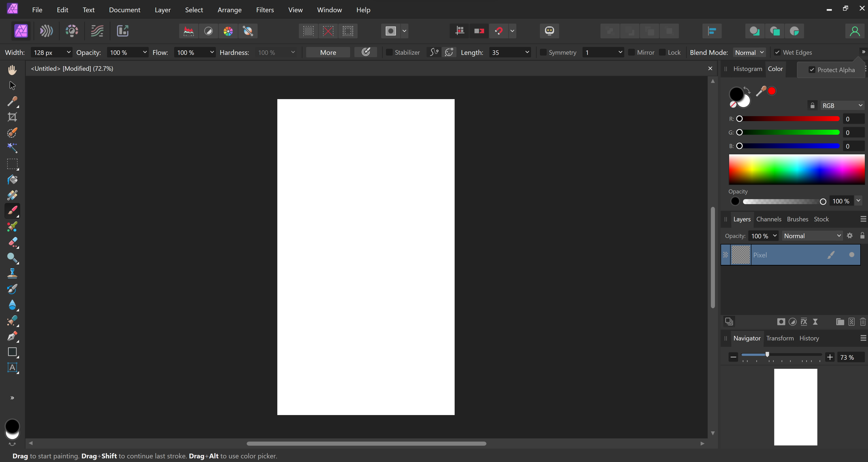Open the brush Width dropdown
The height and width of the screenshot is (462, 868).
tap(68, 52)
